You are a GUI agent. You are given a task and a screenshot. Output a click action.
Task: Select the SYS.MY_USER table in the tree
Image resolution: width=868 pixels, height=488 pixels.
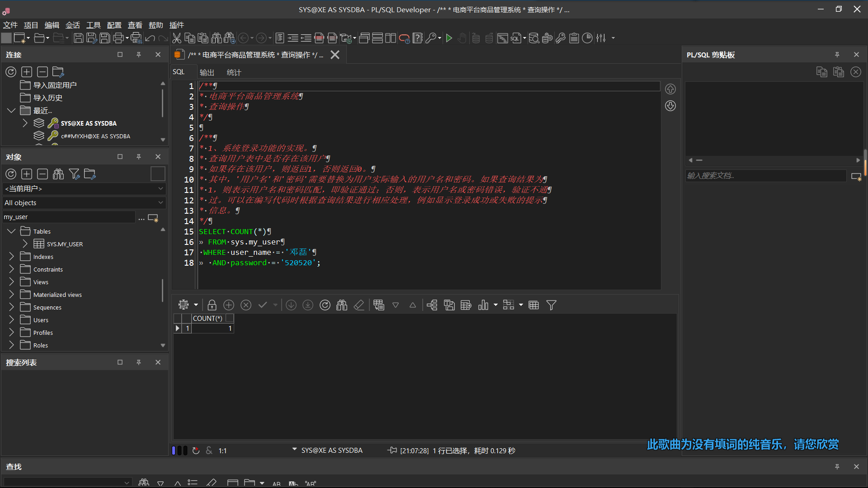click(x=65, y=244)
